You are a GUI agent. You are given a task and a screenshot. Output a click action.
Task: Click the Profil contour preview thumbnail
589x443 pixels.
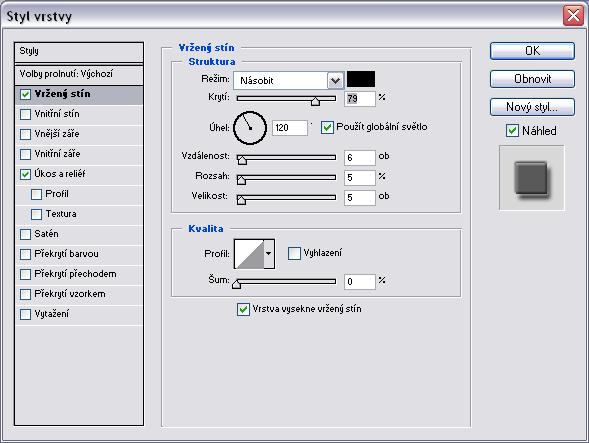(249, 254)
